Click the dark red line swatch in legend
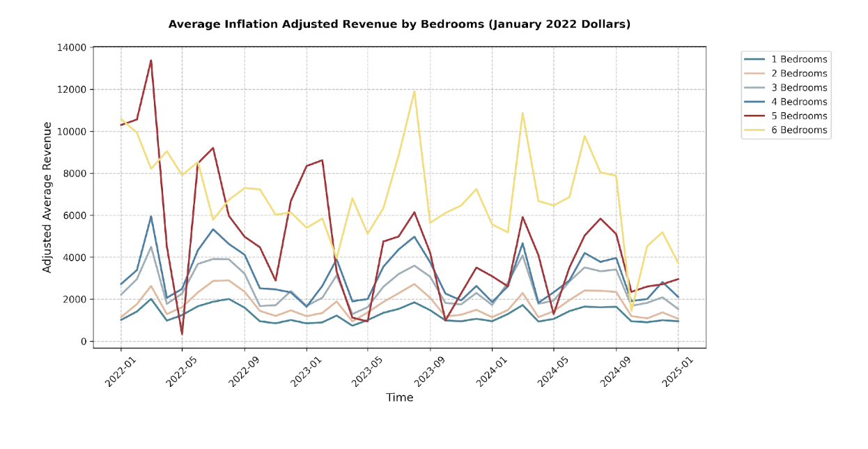This screenshot has height=449, width=868. (x=756, y=116)
